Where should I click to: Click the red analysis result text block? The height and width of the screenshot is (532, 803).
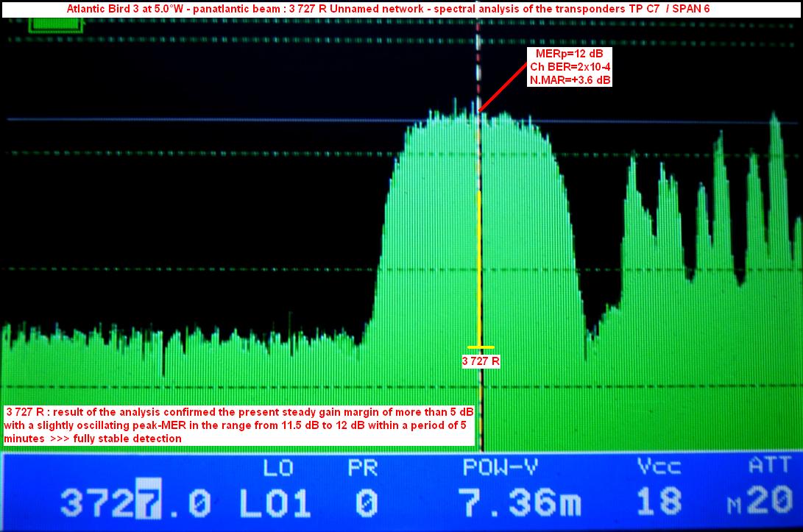(x=238, y=425)
